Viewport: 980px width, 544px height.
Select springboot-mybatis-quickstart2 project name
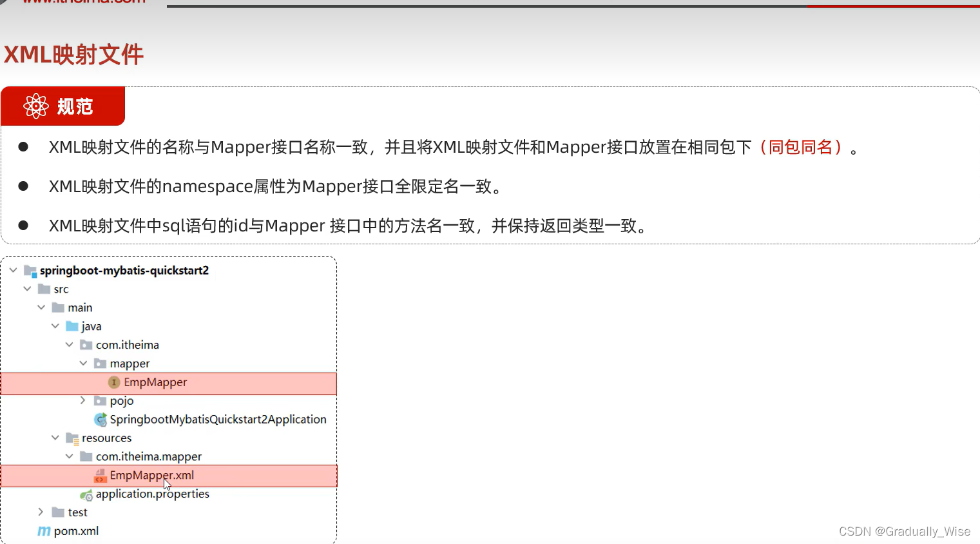tap(124, 270)
